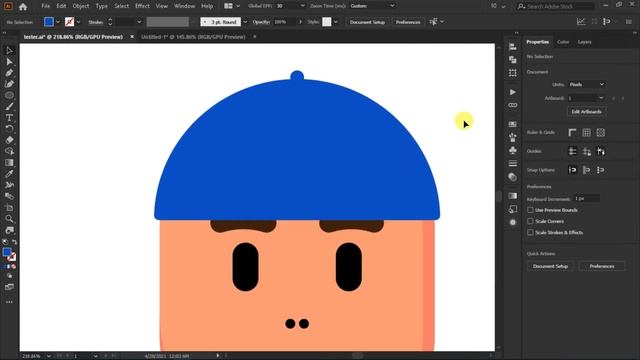Select the Curvature tool
640x360 pixels.
(x=9, y=84)
